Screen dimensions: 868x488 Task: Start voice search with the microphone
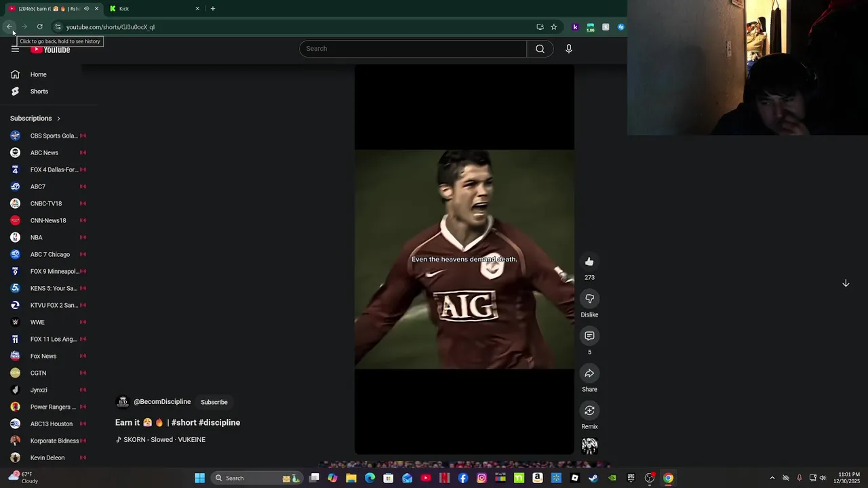[x=569, y=49]
